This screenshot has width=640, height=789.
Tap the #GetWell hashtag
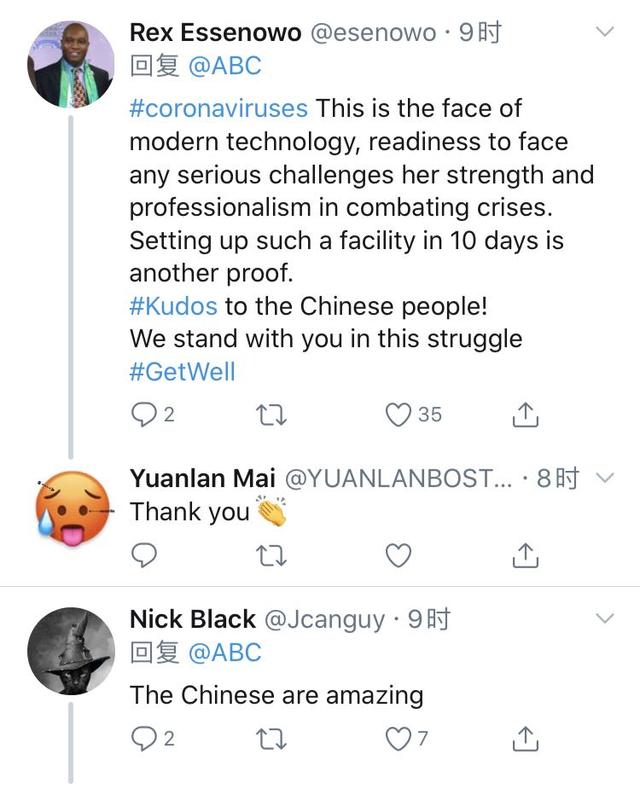point(182,371)
